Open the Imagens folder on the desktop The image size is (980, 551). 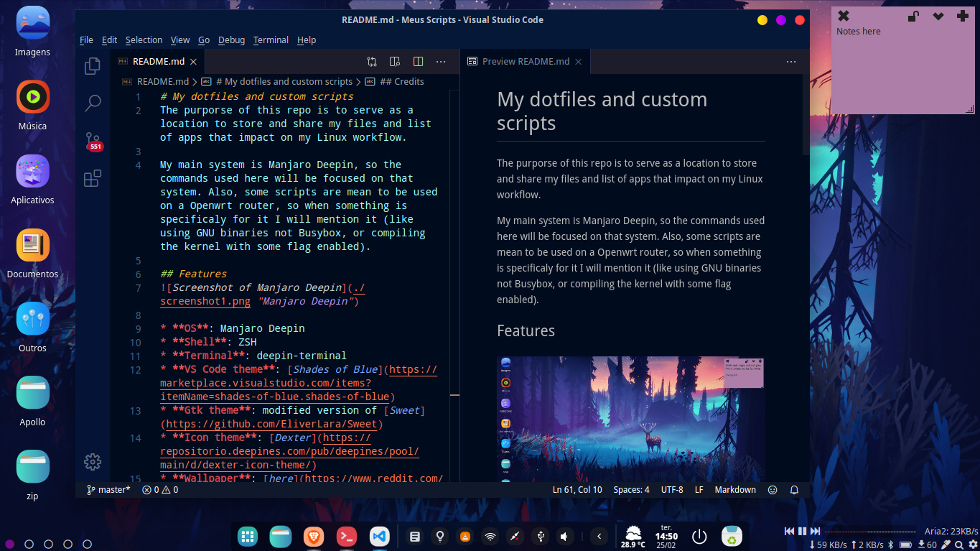coord(32,31)
